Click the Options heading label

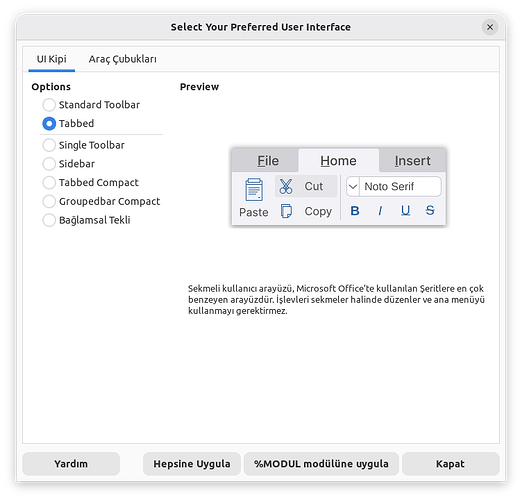(x=51, y=87)
